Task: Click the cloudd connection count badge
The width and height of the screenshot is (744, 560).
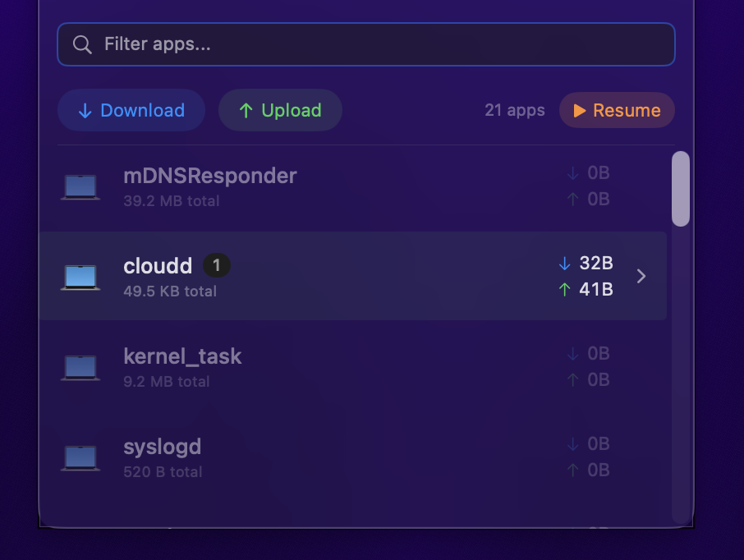Action: (217, 265)
